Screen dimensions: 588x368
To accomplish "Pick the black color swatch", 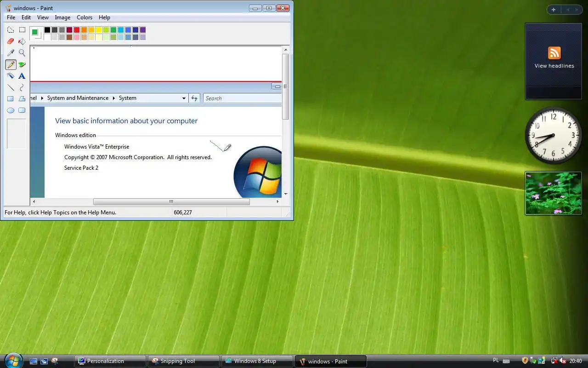I will pos(47,30).
